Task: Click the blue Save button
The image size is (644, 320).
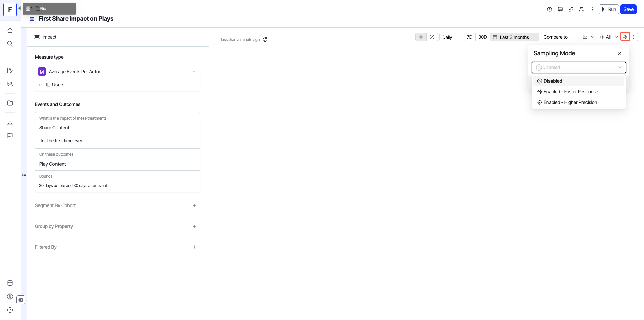Action: [x=628, y=9]
